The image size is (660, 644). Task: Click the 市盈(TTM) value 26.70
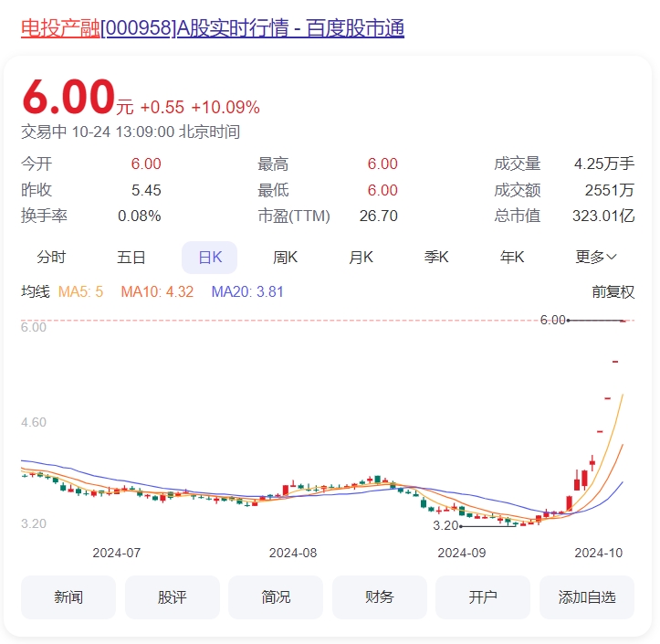pos(379,216)
